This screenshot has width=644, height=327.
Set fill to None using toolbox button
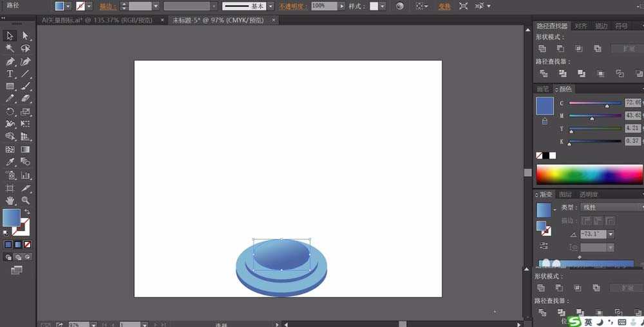tap(27, 245)
